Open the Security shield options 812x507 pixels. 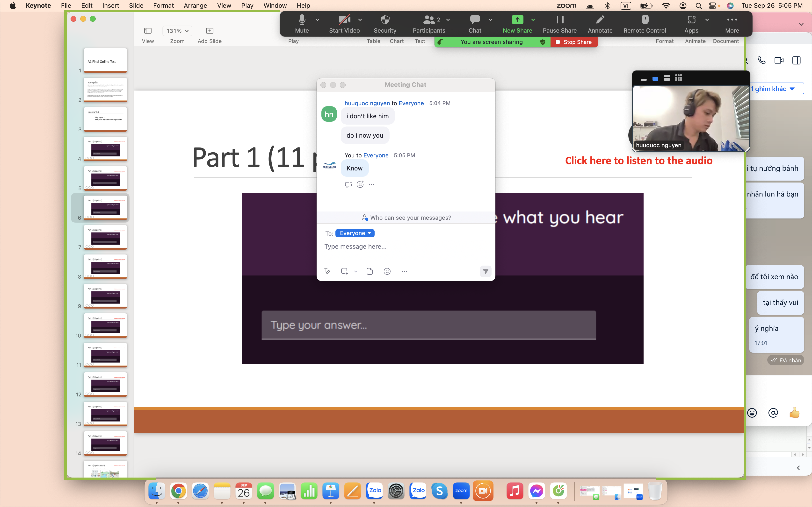click(x=385, y=20)
